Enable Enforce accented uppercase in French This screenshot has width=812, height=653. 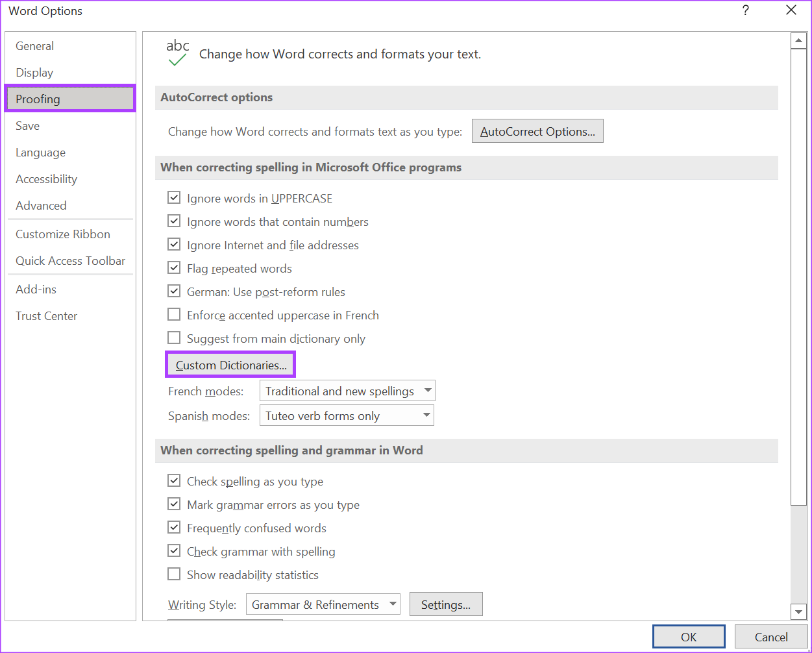[174, 315]
